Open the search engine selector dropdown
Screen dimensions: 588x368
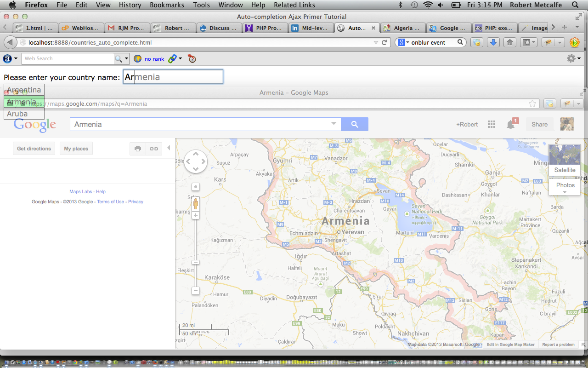(x=403, y=42)
